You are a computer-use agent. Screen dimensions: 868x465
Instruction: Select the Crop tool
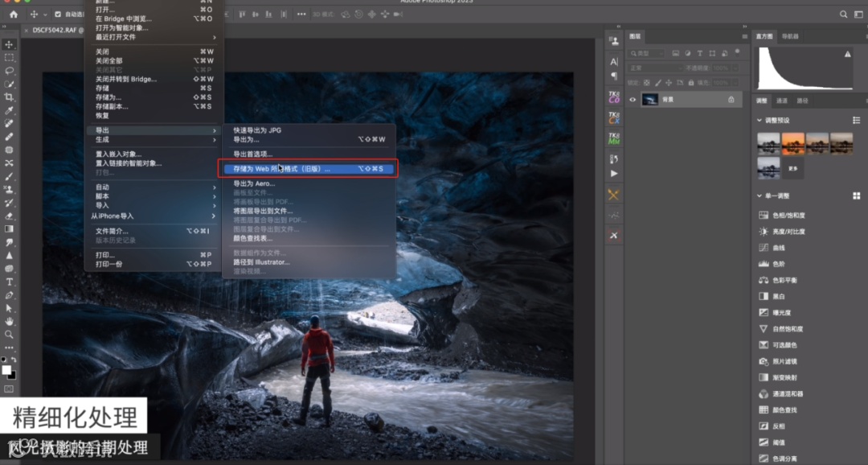point(10,97)
